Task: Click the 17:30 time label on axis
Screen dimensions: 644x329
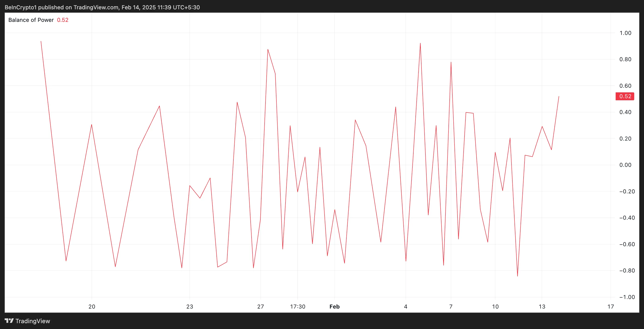Action: (x=298, y=306)
